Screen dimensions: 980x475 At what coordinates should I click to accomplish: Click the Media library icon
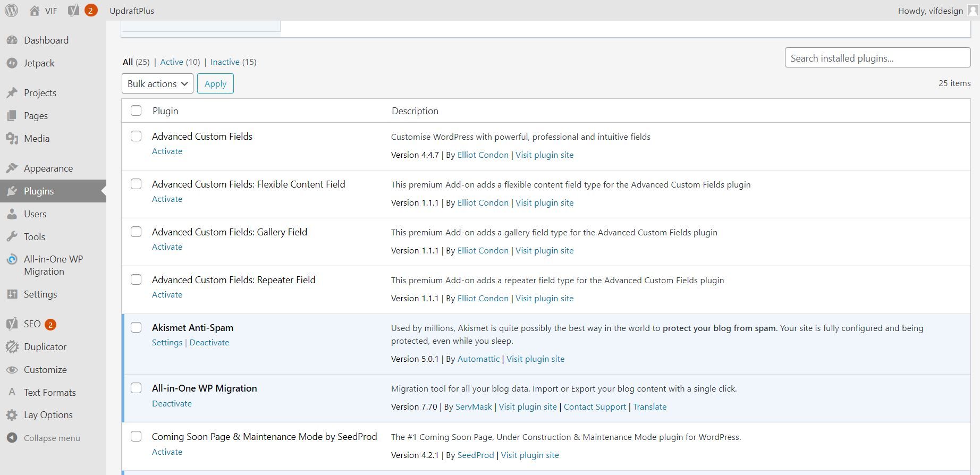point(12,139)
